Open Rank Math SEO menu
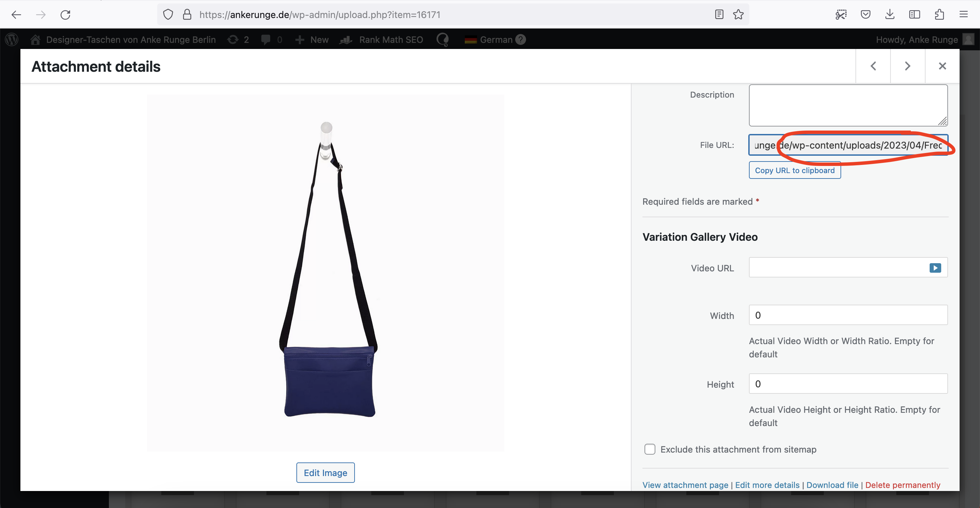Viewport: 980px width, 508px height. [381, 39]
